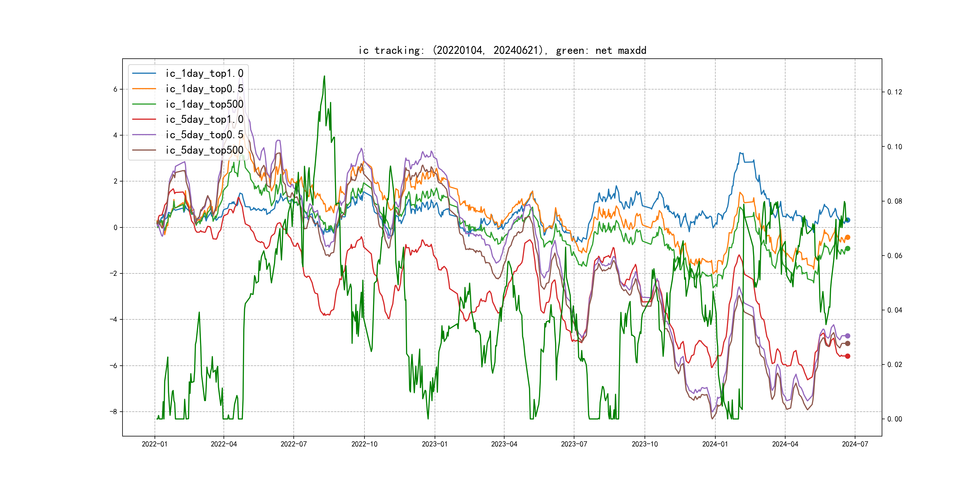The width and height of the screenshot is (980, 490).
Task: Click the 2023-01 x-axis date label
Action: coord(434,444)
